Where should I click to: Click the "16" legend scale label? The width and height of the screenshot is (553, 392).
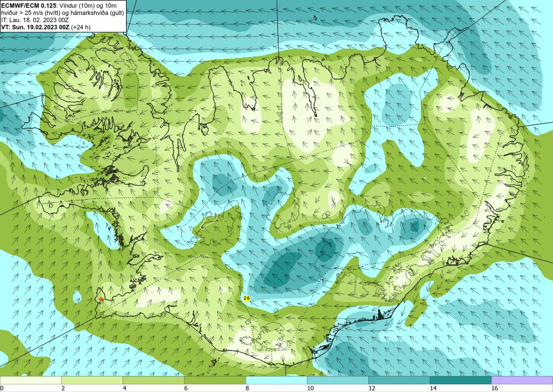(x=494, y=388)
